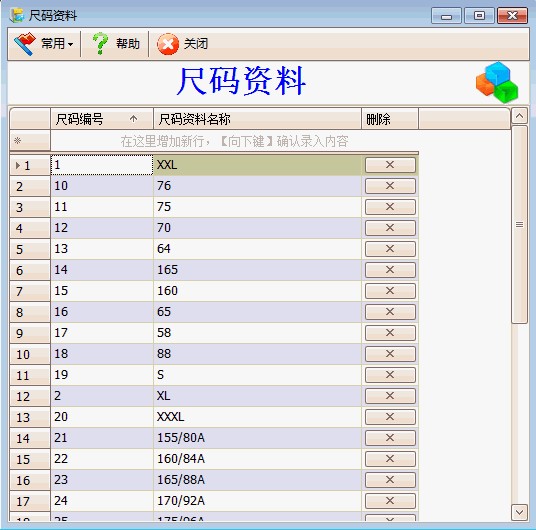Click the vertical scrollbar thumb
Viewport: 536px width, 530px height.
tap(519, 224)
